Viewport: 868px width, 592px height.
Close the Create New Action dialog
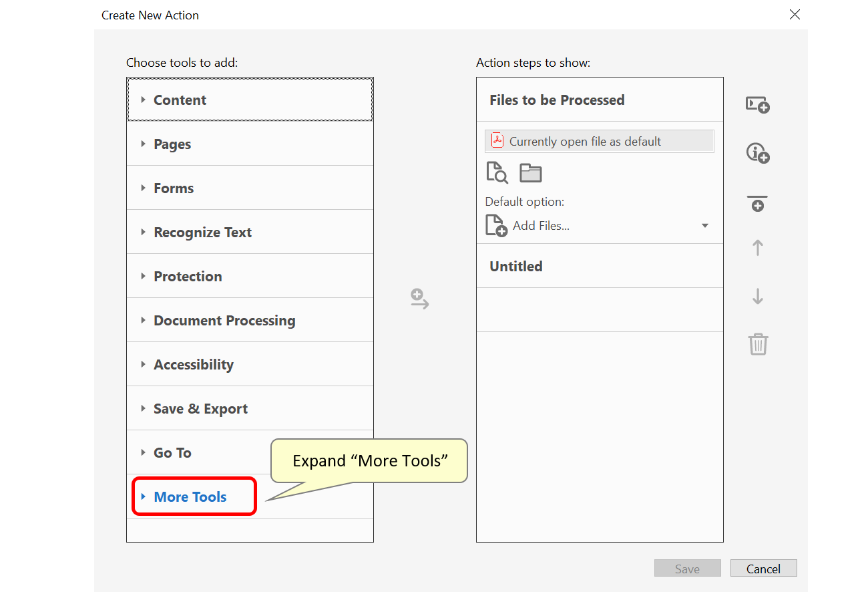coord(795,15)
